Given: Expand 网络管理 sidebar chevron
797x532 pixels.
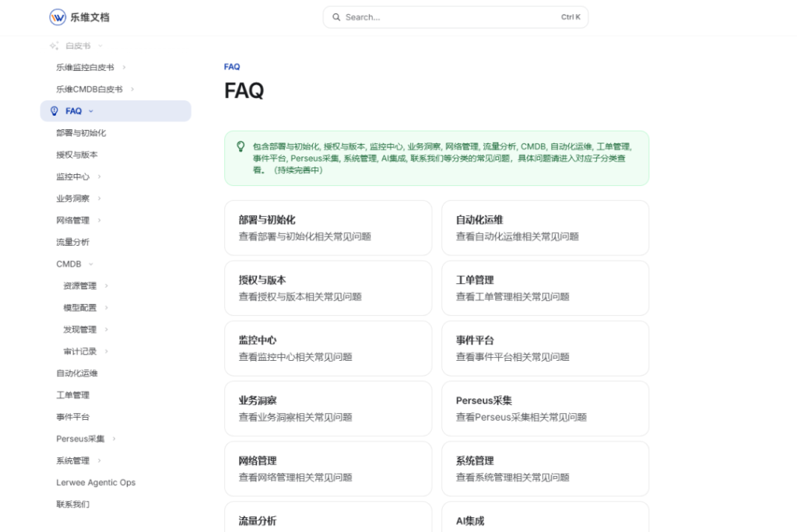Looking at the screenshot, I should [x=99, y=220].
